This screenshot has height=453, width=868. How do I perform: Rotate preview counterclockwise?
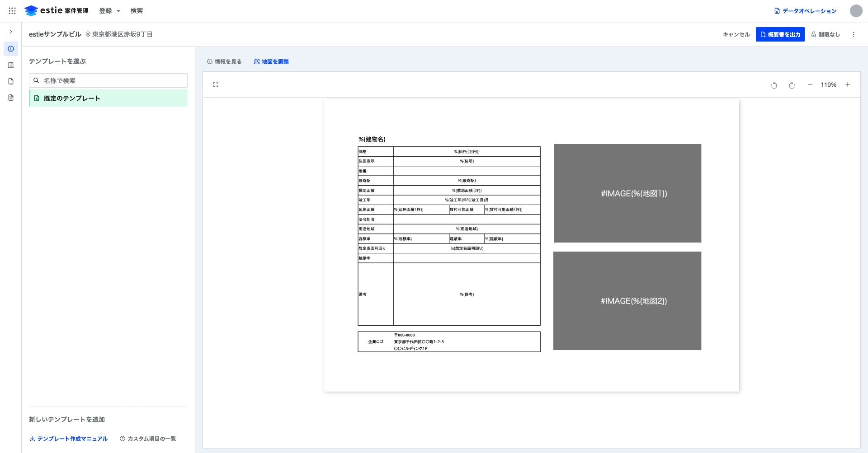774,85
